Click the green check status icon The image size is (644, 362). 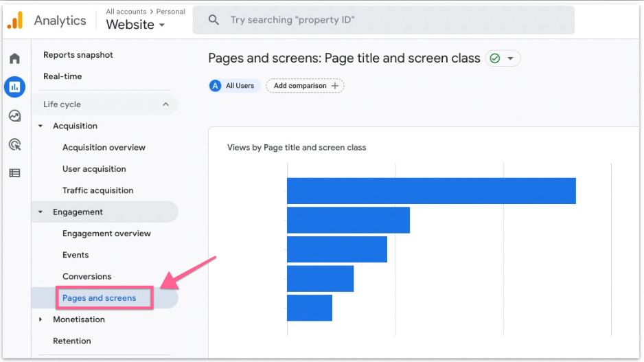495,58
